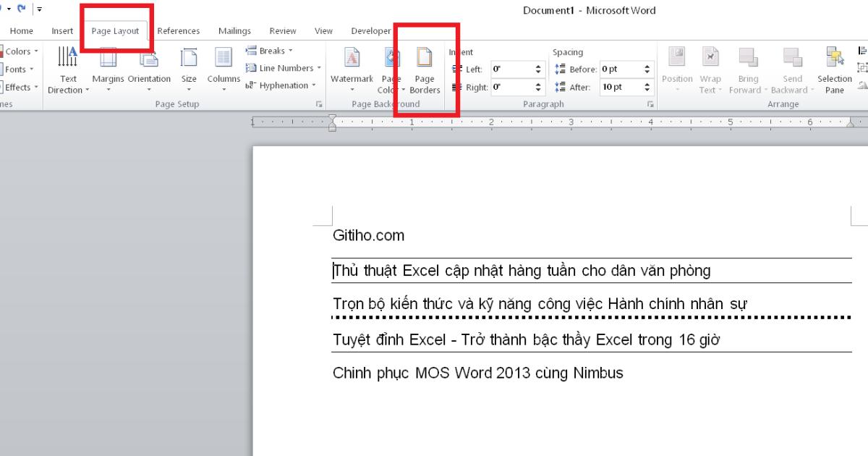The width and height of the screenshot is (868, 456).
Task: Open the theme Colors dropdown
Action: [19, 51]
